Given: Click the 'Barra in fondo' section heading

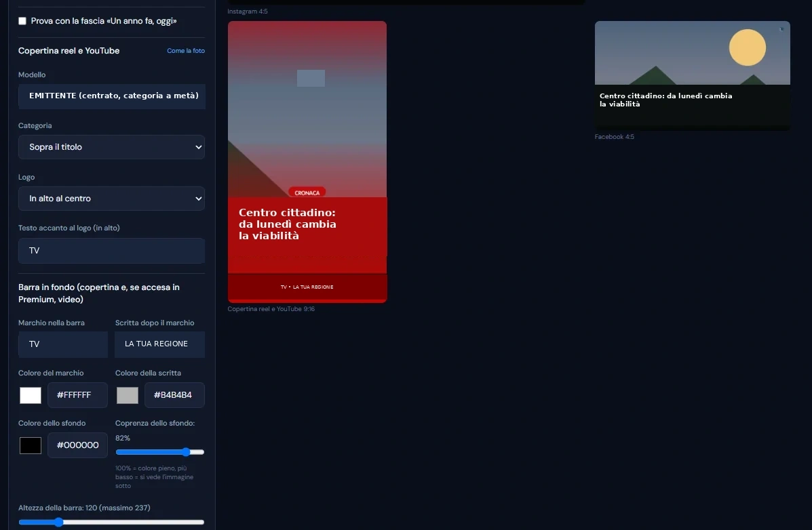Looking at the screenshot, I should tap(99, 293).
